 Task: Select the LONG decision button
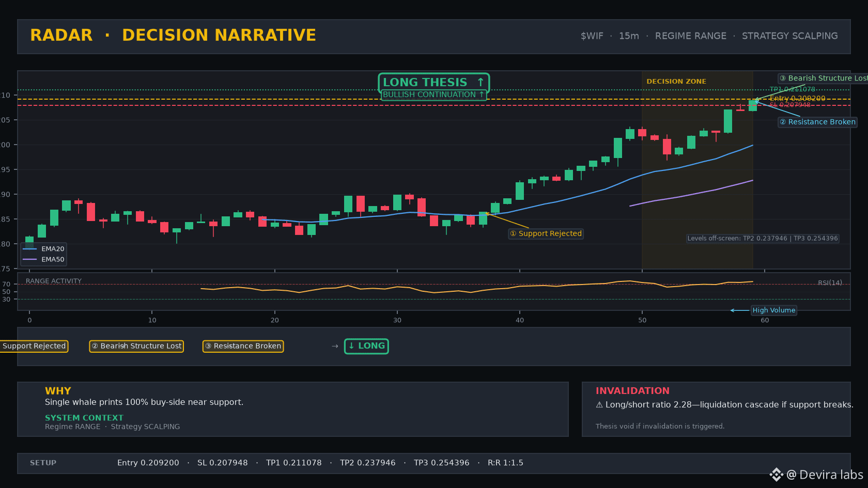pos(366,346)
